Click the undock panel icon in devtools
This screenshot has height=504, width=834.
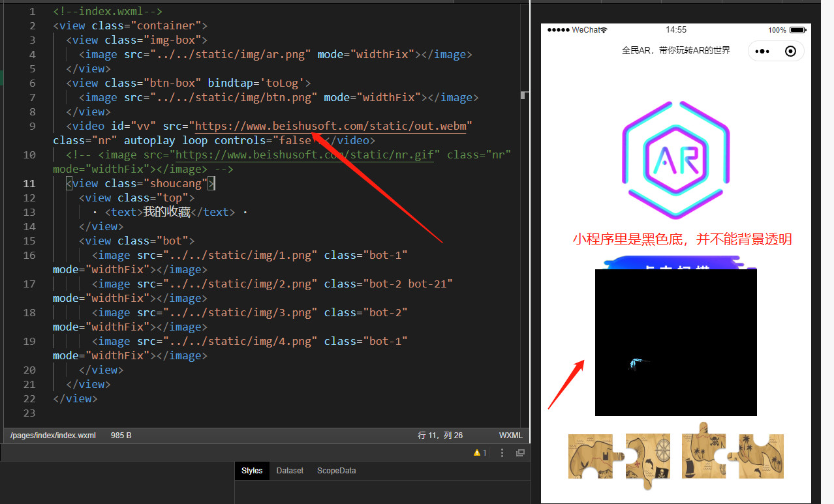[520, 452]
